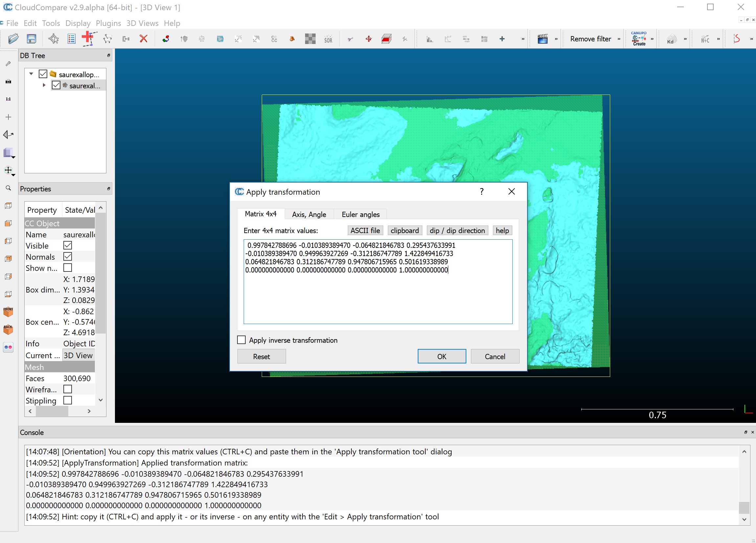This screenshot has width=756, height=543.
Task: Start the Animation (clapperboard) plugin
Action: click(542, 39)
